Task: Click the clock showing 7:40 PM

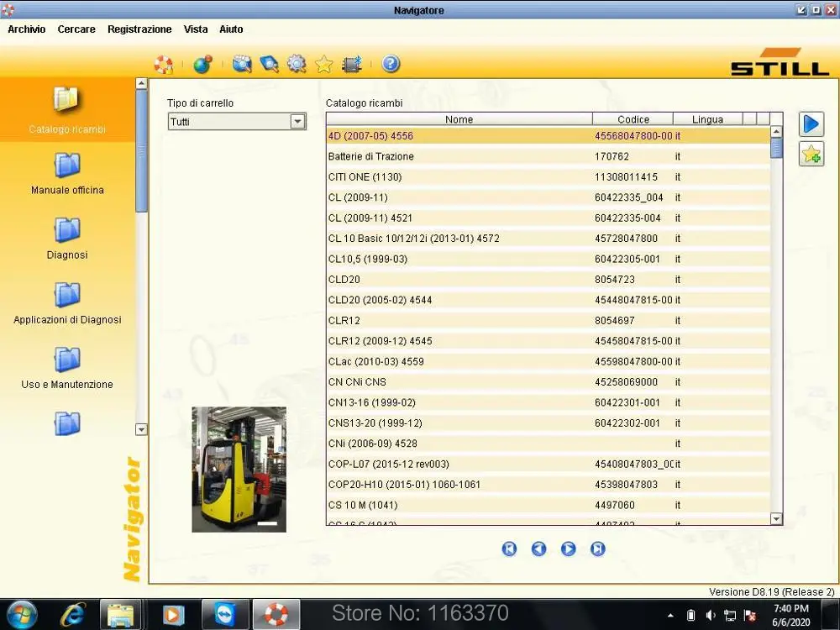Action: tap(791, 608)
